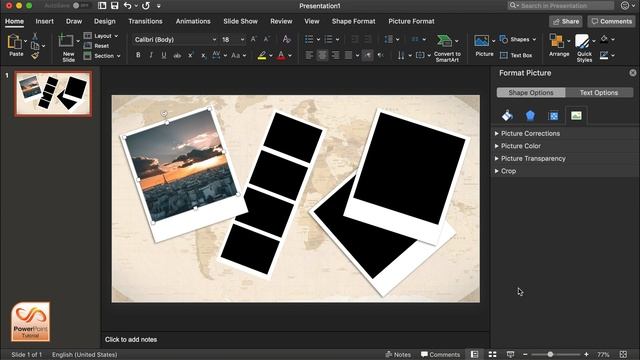Viewport: 640px width, 360px height.
Task: Align text left
Action: point(309,55)
